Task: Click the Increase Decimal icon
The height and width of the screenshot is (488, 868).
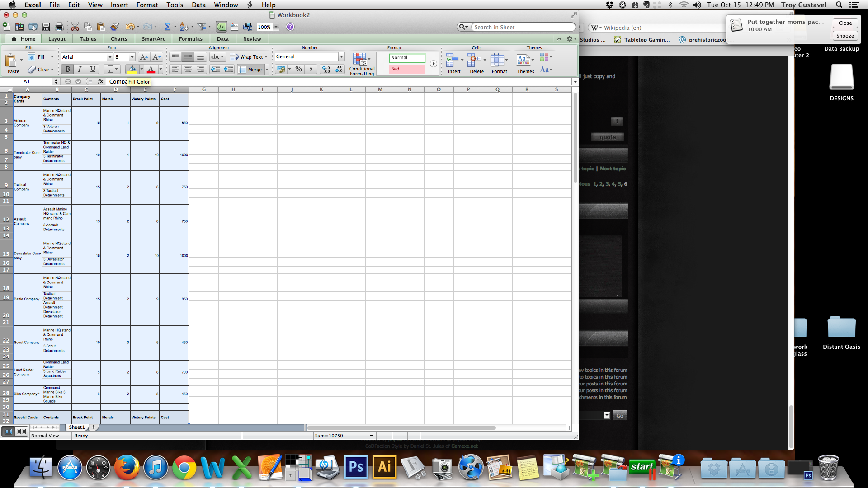Action: [326, 69]
